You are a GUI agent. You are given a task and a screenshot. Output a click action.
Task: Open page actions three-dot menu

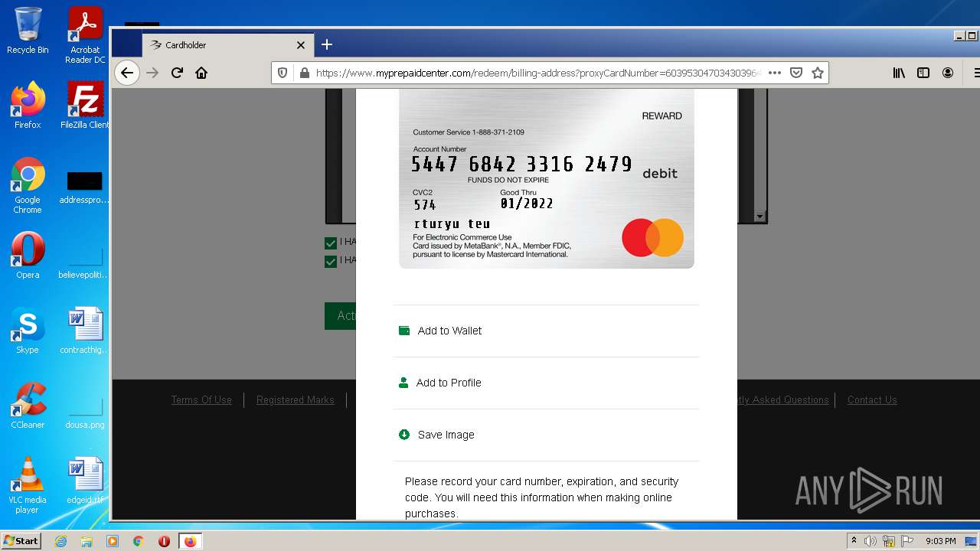click(x=774, y=73)
